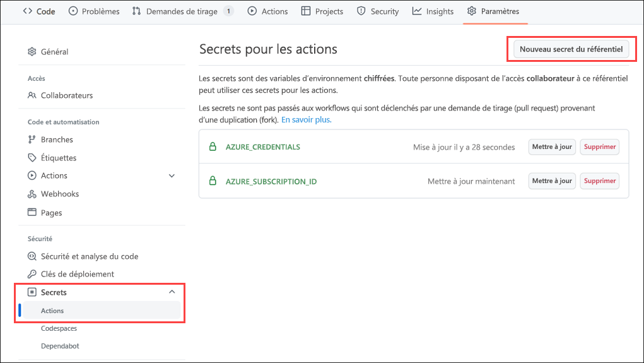
Task: Click the Security shield icon
Action: (x=361, y=11)
